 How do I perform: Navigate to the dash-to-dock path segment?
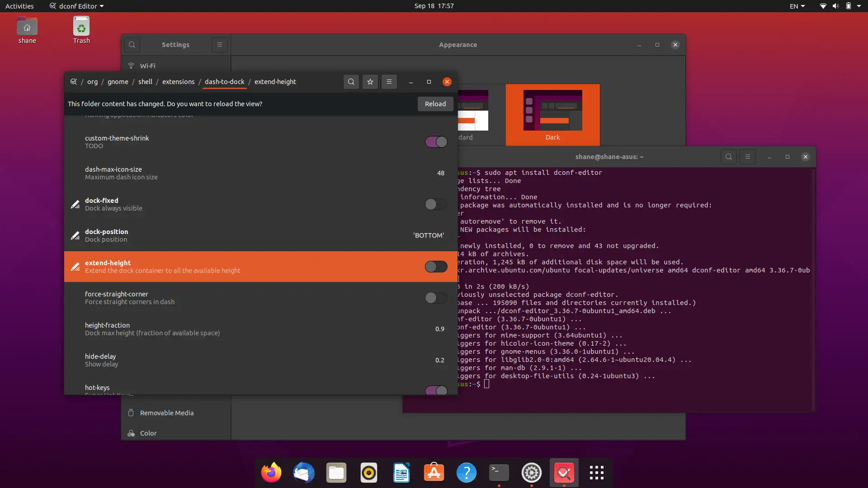tap(224, 82)
